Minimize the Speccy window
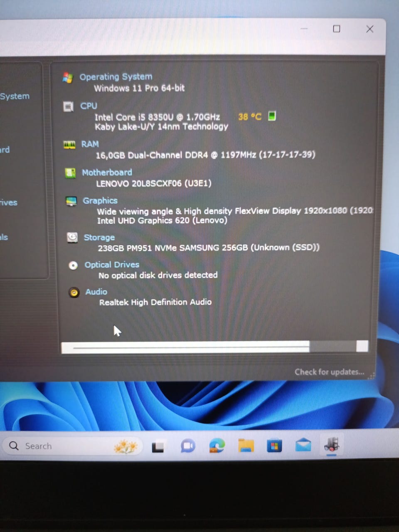The width and height of the screenshot is (399, 532). point(304,29)
